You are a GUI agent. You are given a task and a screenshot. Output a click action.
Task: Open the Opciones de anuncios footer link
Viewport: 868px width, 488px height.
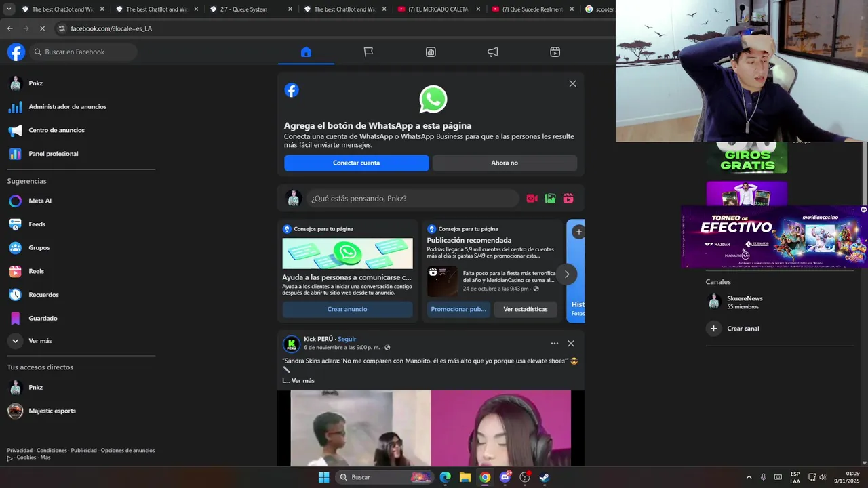coord(127,451)
